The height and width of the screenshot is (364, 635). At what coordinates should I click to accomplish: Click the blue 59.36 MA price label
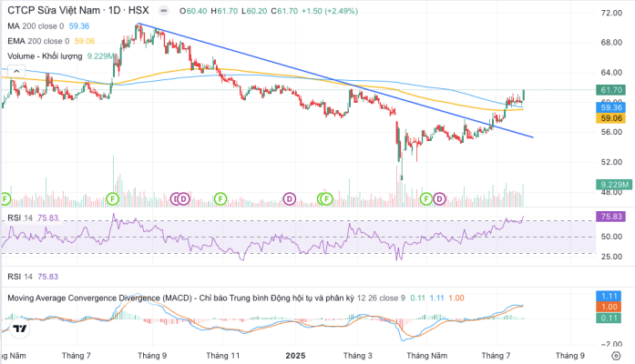point(611,107)
